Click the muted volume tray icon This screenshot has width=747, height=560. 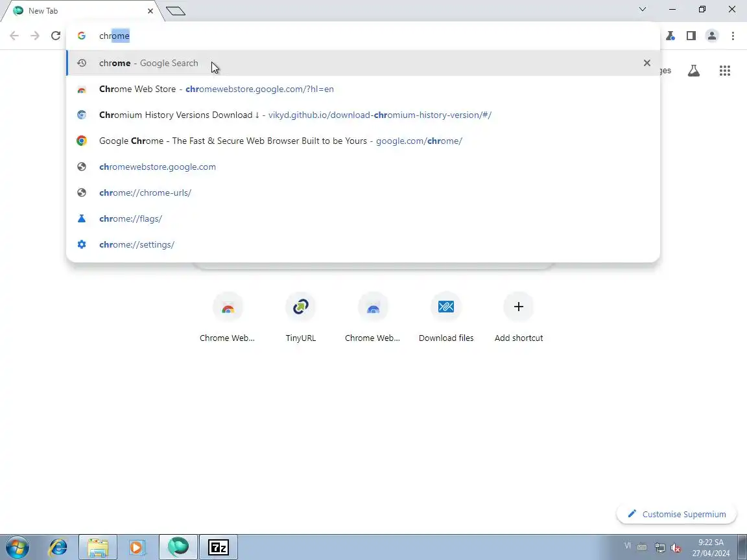[676, 548]
